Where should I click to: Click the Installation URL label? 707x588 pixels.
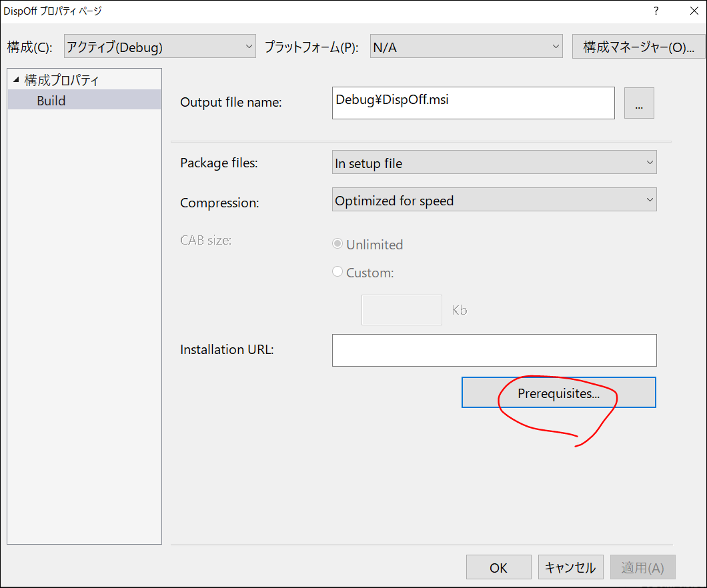(x=227, y=349)
